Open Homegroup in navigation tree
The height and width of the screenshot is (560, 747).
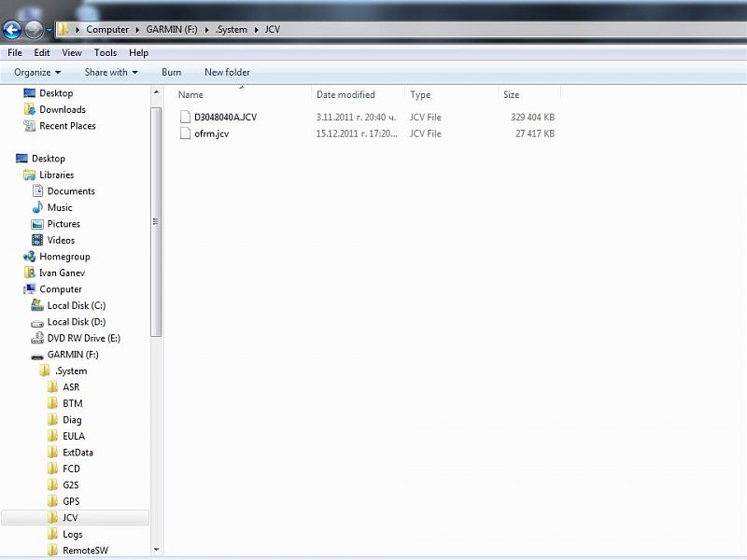tap(64, 257)
